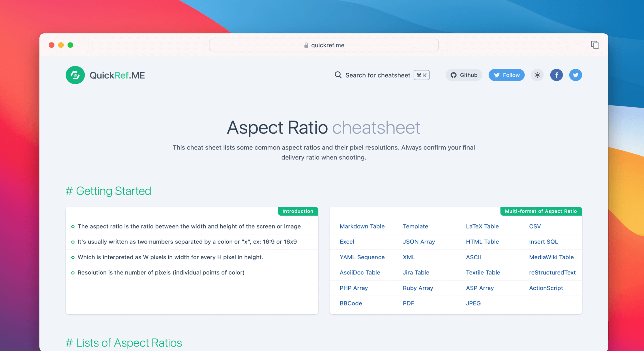This screenshot has height=351, width=644.
Task: Open the reStructuredText link
Action: (552, 272)
